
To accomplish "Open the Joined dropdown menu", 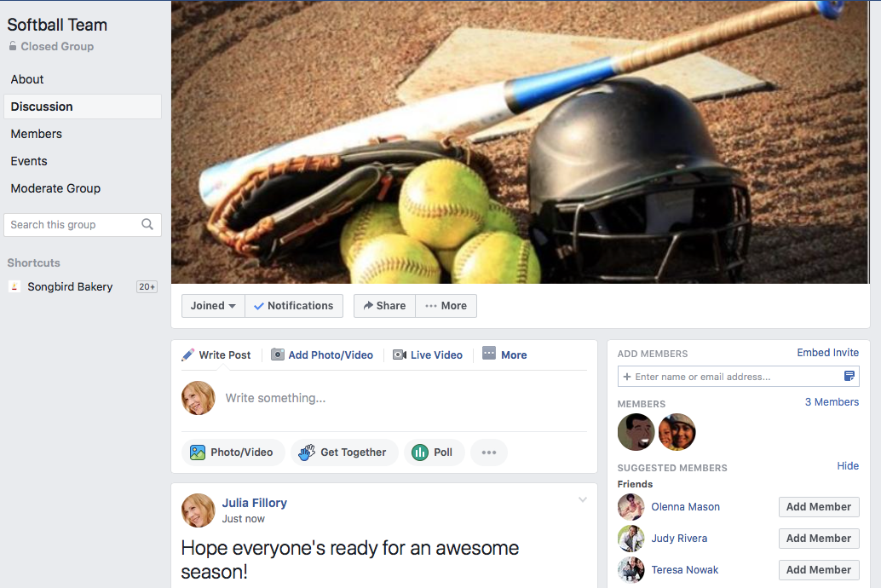I will tap(213, 306).
